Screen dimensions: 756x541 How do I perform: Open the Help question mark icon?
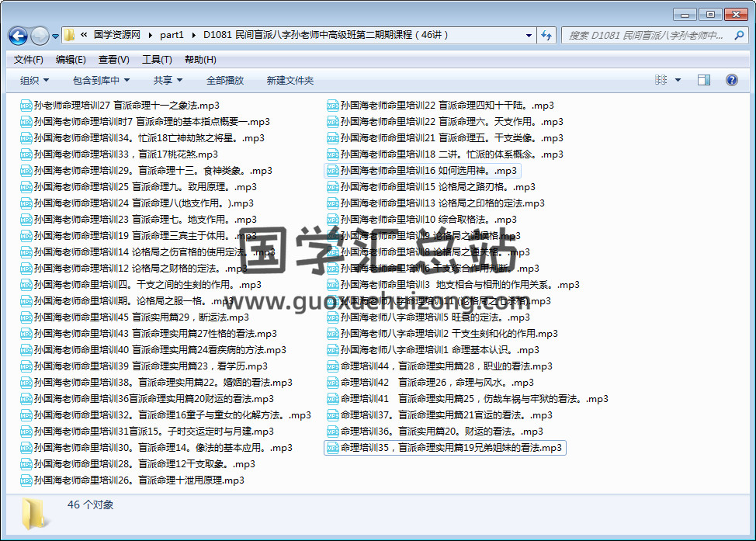(x=731, y=80)
